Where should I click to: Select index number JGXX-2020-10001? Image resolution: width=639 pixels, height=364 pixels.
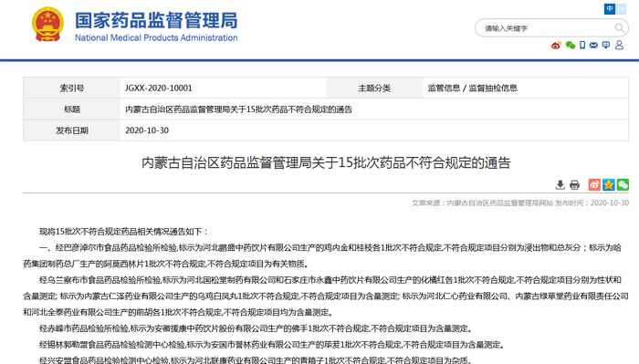(159, 88)
